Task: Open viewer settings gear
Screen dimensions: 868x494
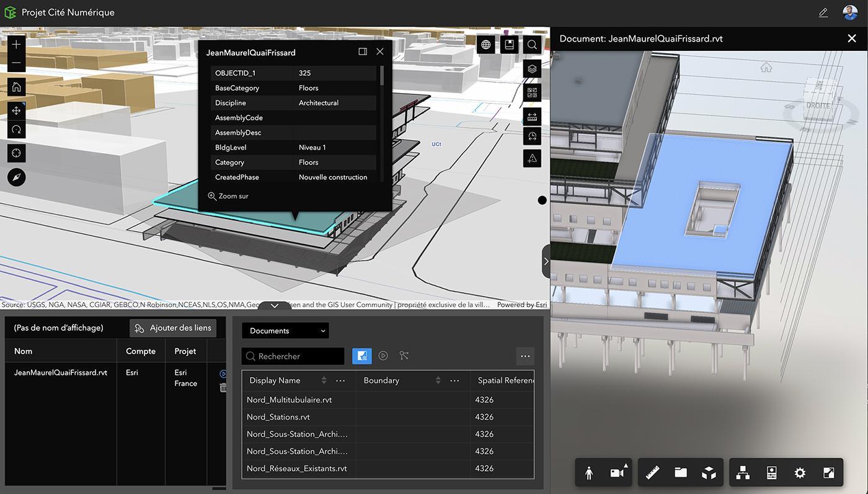Action: (x=800, y=473)
